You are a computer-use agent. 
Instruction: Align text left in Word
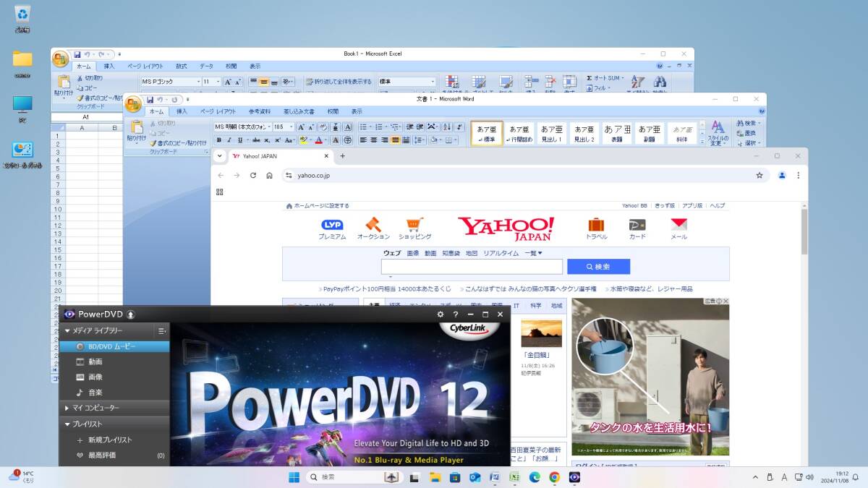[x=364, y=140]
